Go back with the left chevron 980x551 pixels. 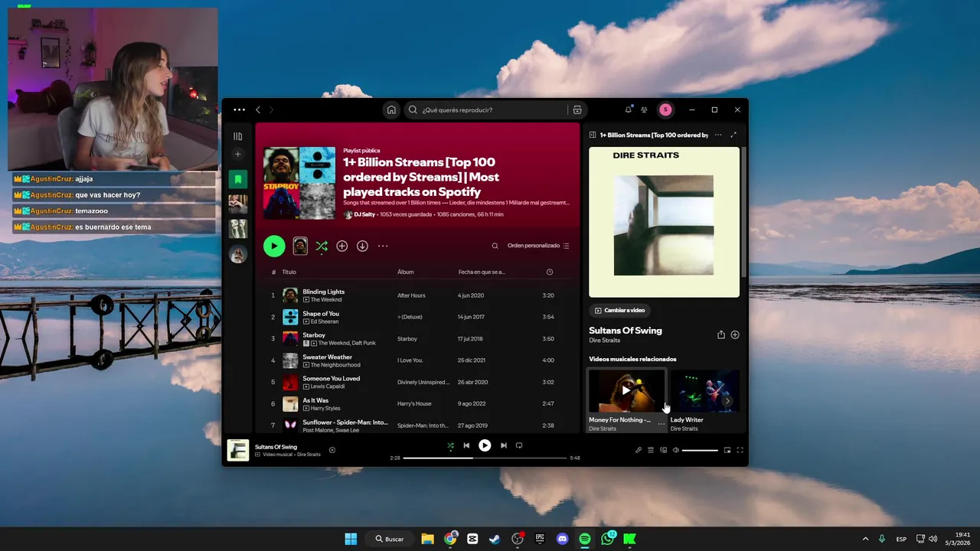pyautogui.click(x=258, y=109)
